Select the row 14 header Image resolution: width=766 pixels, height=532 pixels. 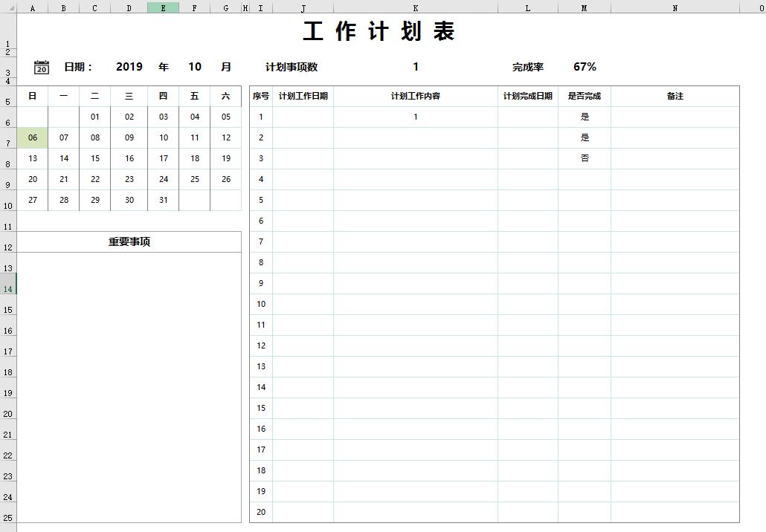click(x=7, y=289)
